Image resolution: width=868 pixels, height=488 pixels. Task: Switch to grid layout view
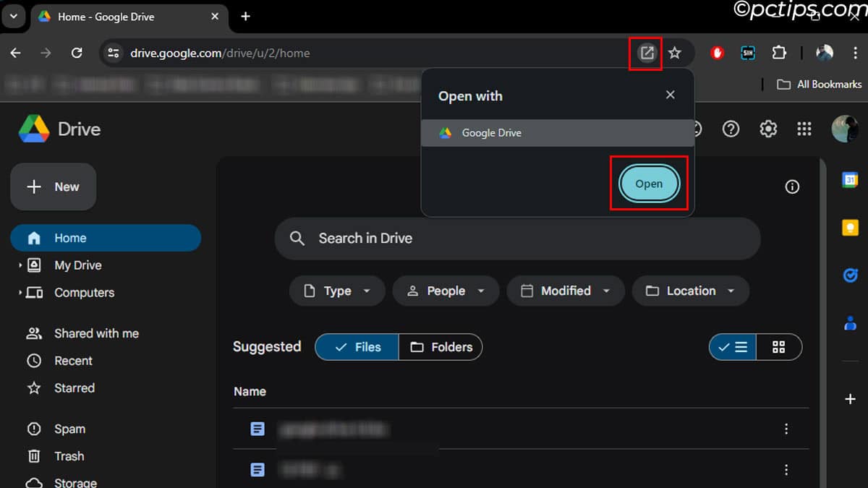pos(779,347)
